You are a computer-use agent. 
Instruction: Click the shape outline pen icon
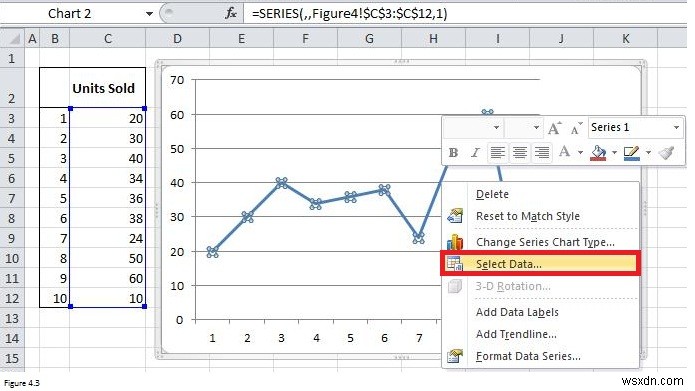pos(631,153)
